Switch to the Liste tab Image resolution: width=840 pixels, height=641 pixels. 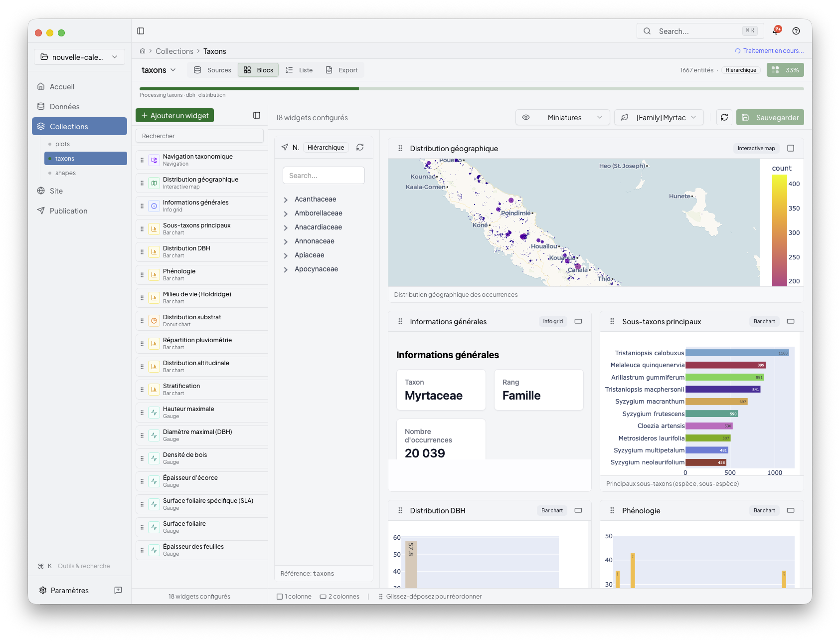click(299, 70)
